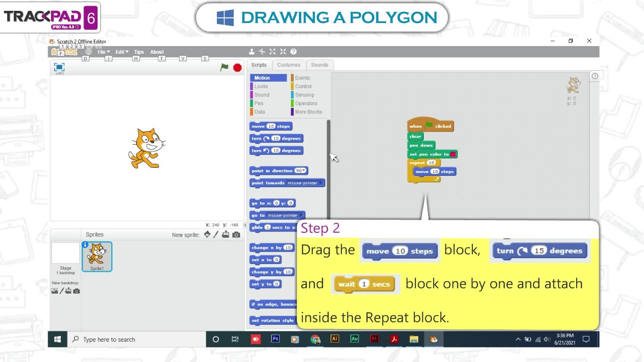Paint a new backdrop
This screenshot has width=644, height=362.
click(62, 291)
